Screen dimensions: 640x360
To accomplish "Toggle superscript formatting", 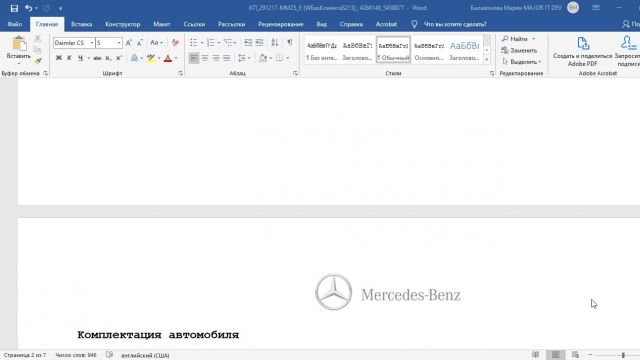I will coord(119,58).
